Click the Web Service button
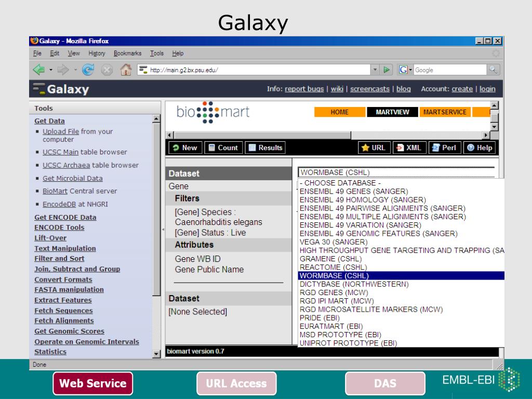Screen dimensions: 532x399 (x=92, y=383)
